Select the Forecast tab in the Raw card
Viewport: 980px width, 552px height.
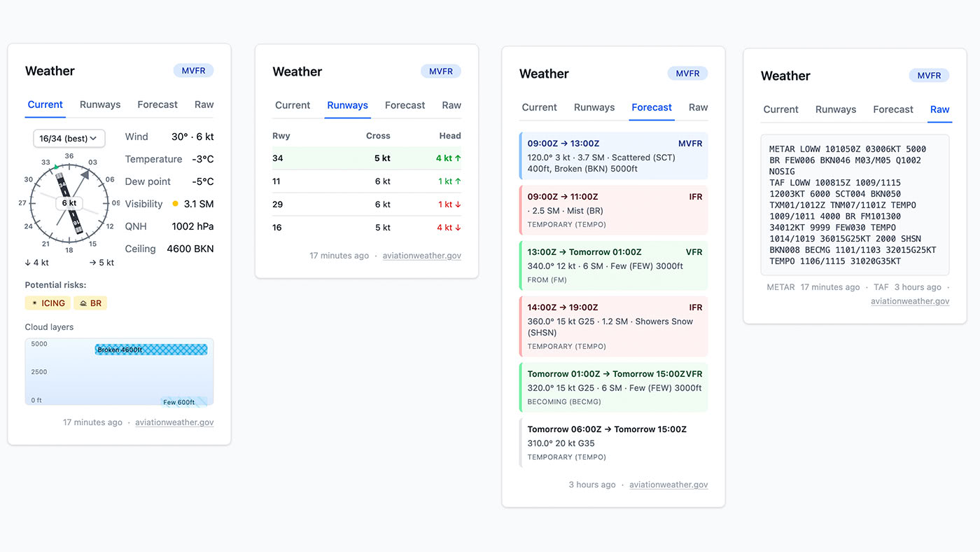(x=892, y=109)
